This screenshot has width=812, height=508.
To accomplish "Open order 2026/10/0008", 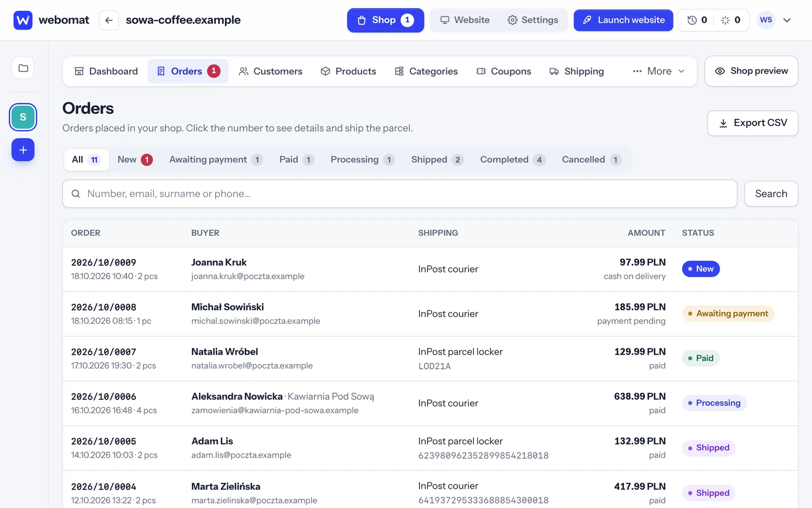I will point(104,307).
